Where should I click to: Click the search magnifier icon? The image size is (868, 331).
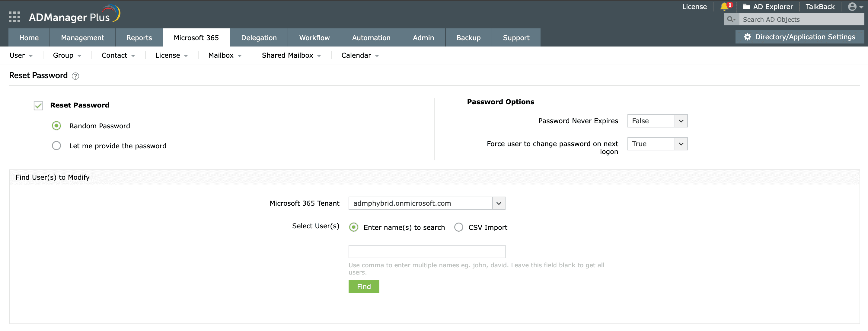click(730, 20)
